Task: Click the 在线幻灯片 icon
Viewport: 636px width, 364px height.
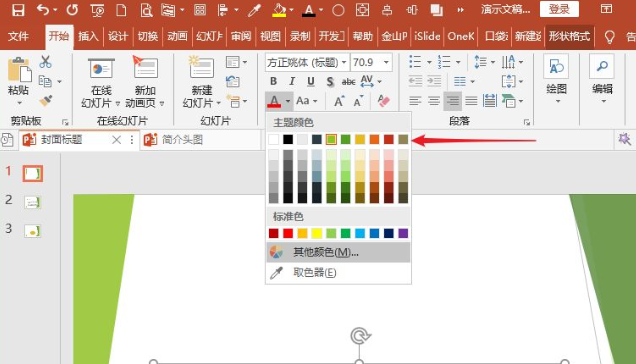Action: coord(101,69)
